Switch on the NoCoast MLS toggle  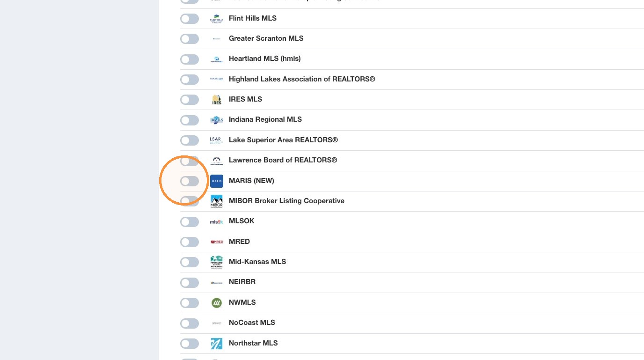pos(190,323)
